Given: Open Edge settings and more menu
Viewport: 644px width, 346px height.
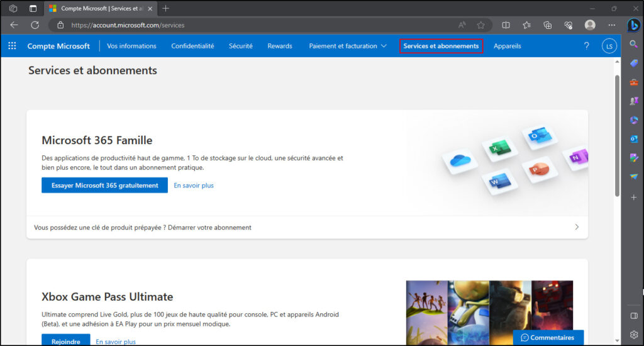Looking at the screenshot, I should (x=612, y=25).
